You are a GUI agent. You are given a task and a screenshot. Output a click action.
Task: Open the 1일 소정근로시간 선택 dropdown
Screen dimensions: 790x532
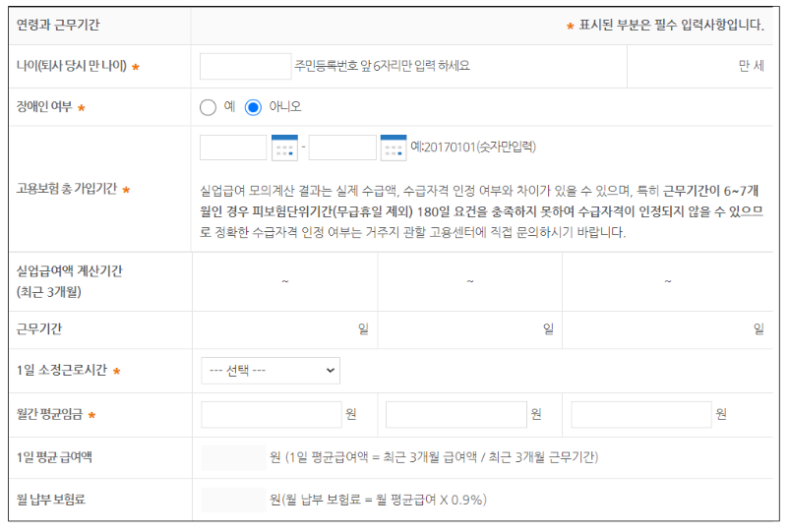pyautogui.click(x=271, y=371)
